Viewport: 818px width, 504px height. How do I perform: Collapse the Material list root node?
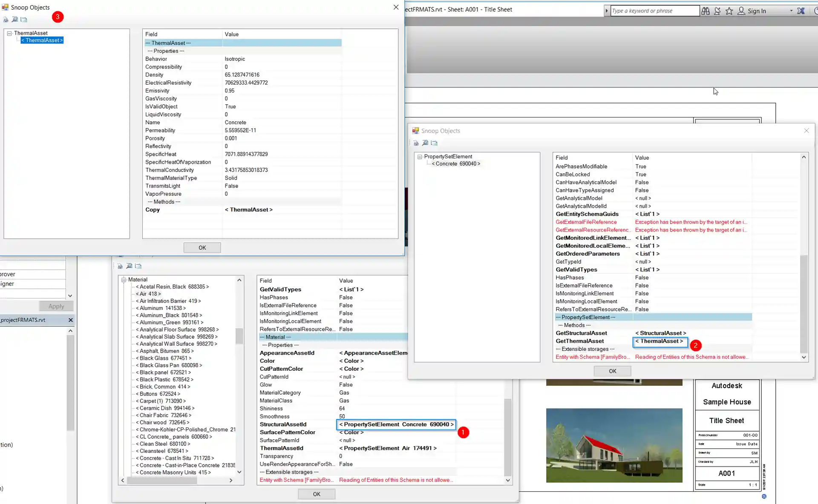click(123, 280)
